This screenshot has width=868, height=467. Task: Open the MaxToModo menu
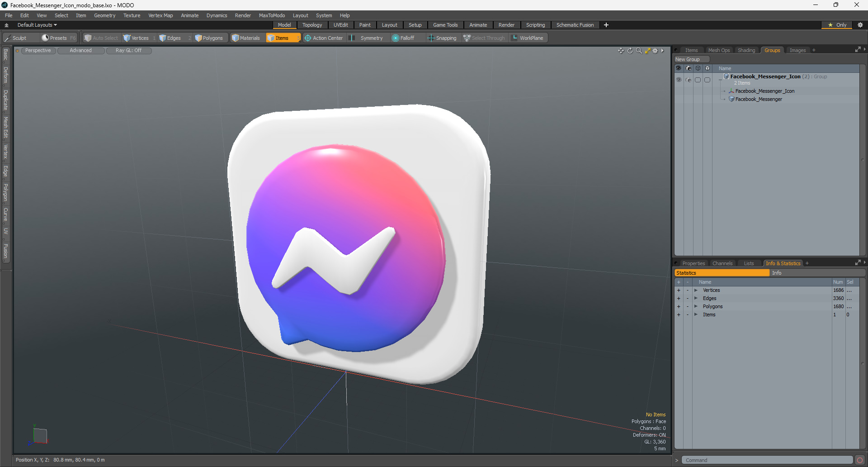[x=272, y=15]
